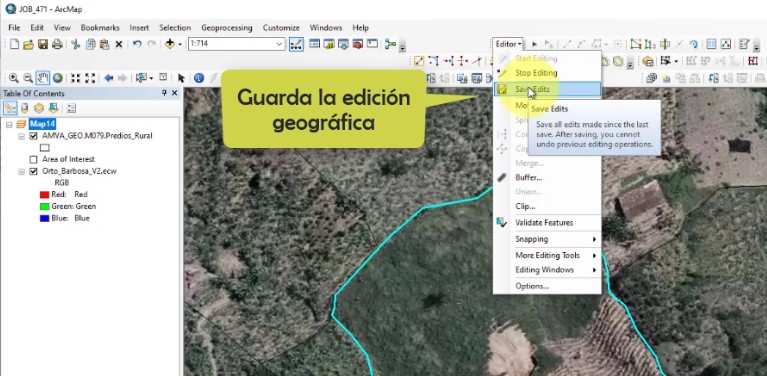Click the Add Data plus icon

pos(170,44)
